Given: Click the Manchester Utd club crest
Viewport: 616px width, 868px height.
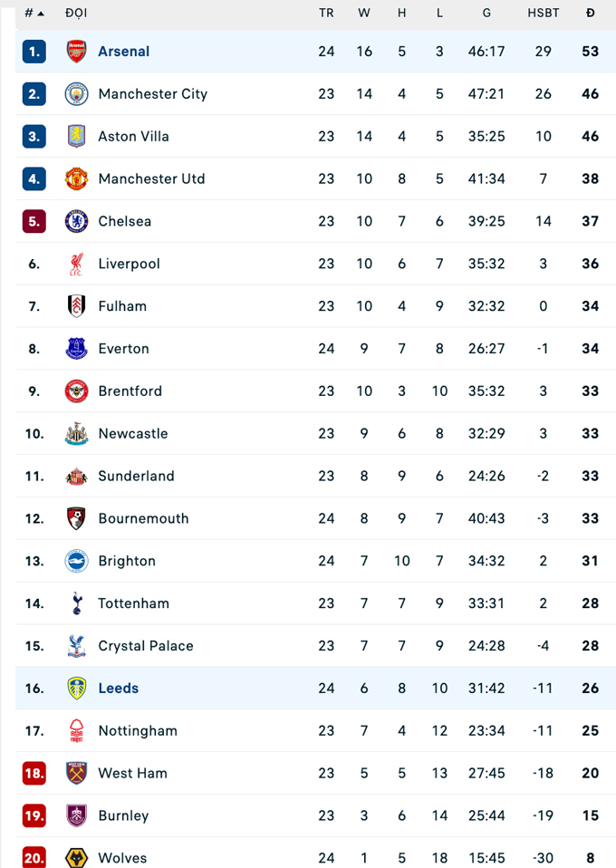Looking at the screenshot, I should point(77,179).
